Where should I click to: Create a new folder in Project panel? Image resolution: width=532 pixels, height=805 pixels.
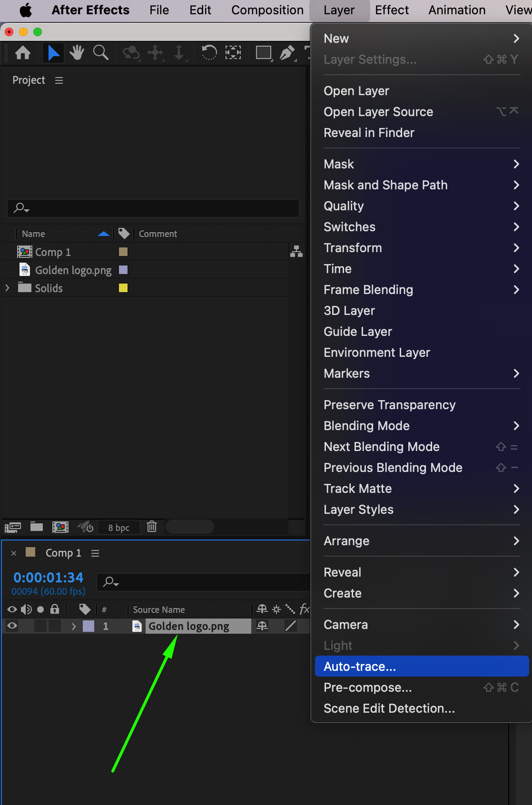(x=37, y=526)
